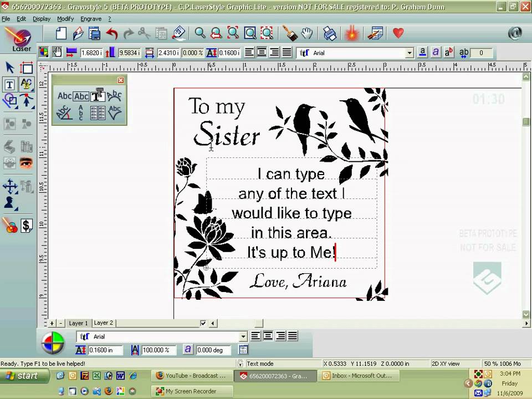The image size is (532, 399).
Task: Click the dollar sign pricing icon
Action: tap(27, 225)
